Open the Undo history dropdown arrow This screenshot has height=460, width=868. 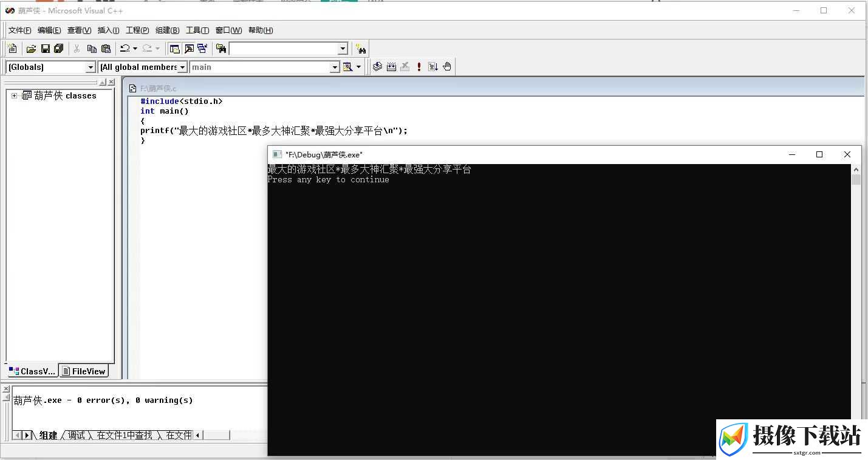(x=135, y=49)
